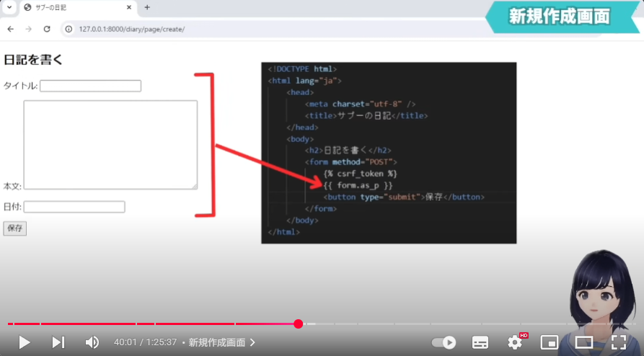Click the time display 40:01 / 1:25:37
The width and height of the screenshot is (644, 356).
146,342
